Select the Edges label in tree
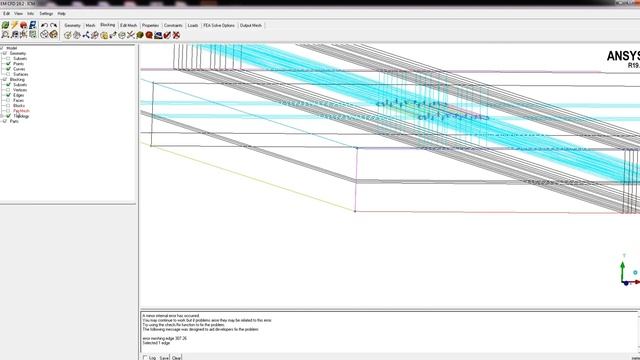 pos(19,95)
